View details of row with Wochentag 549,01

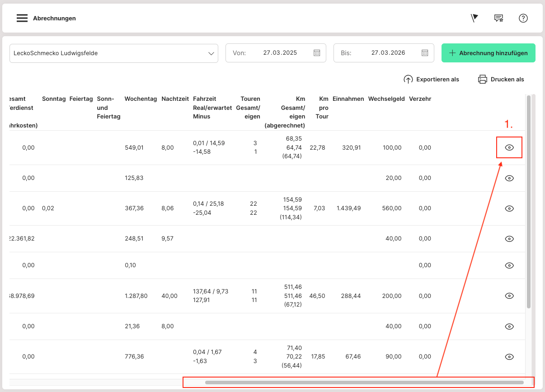(509, 147)
